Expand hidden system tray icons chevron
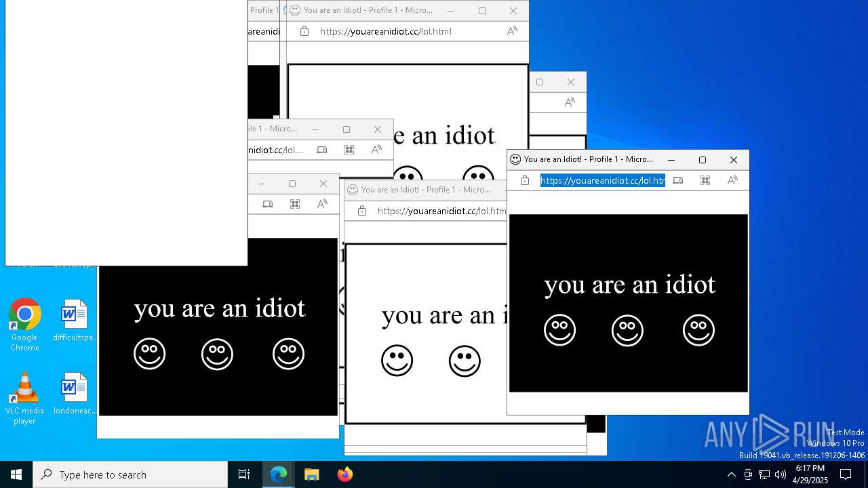868x488 pixels. [731, 474]
